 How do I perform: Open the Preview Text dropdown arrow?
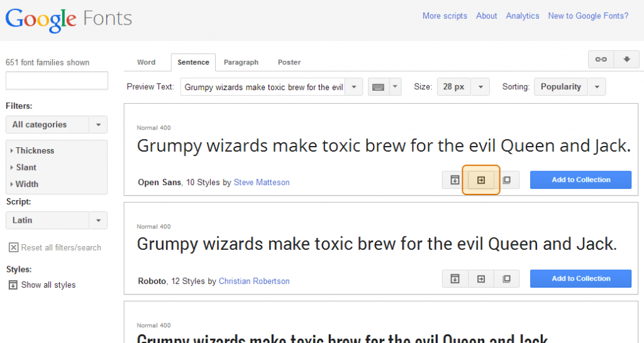coord(353,87)
